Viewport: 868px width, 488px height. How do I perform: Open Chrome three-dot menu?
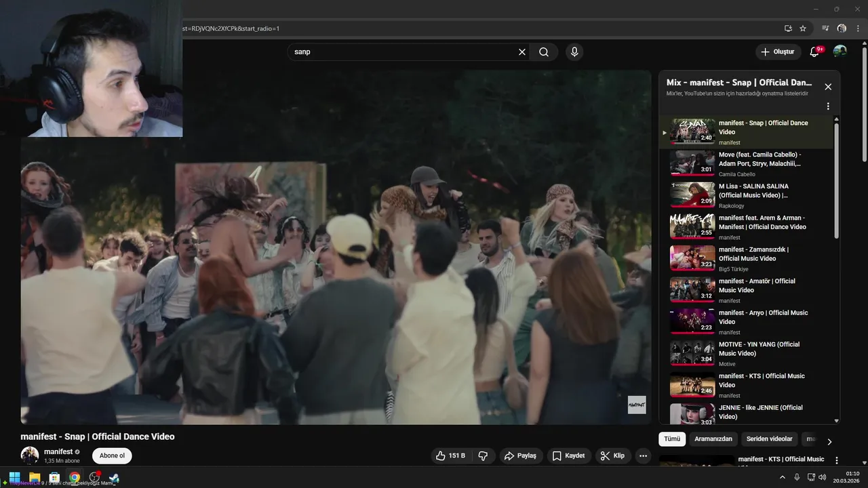click(x=858, y=28)
